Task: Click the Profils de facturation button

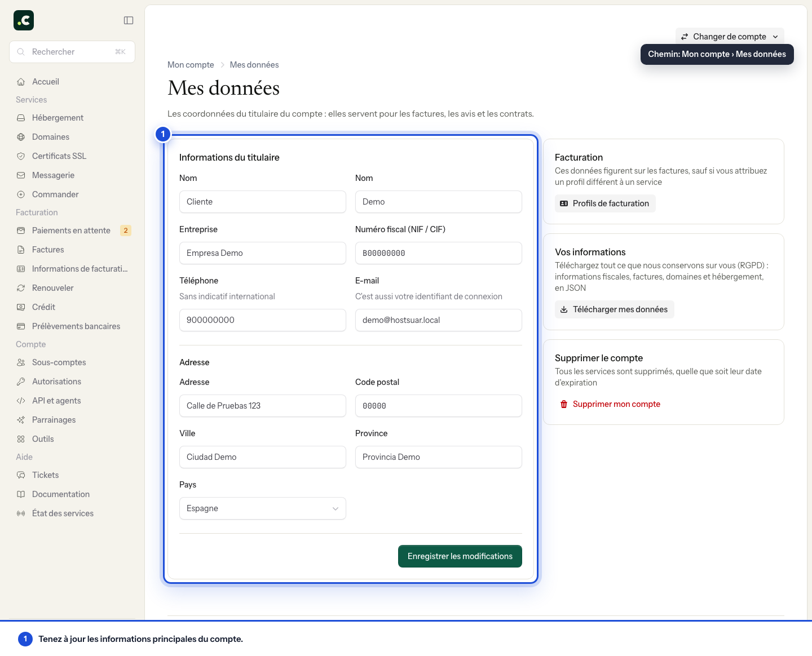Action: click(605, 203)
